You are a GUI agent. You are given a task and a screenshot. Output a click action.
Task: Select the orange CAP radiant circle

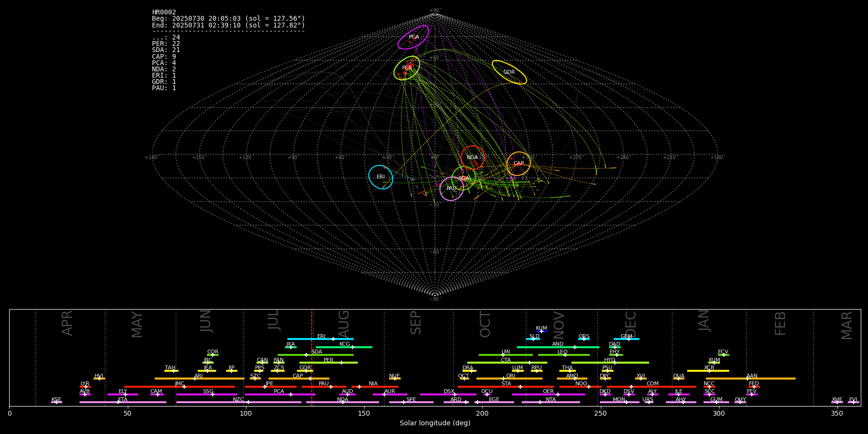(518, 163)
